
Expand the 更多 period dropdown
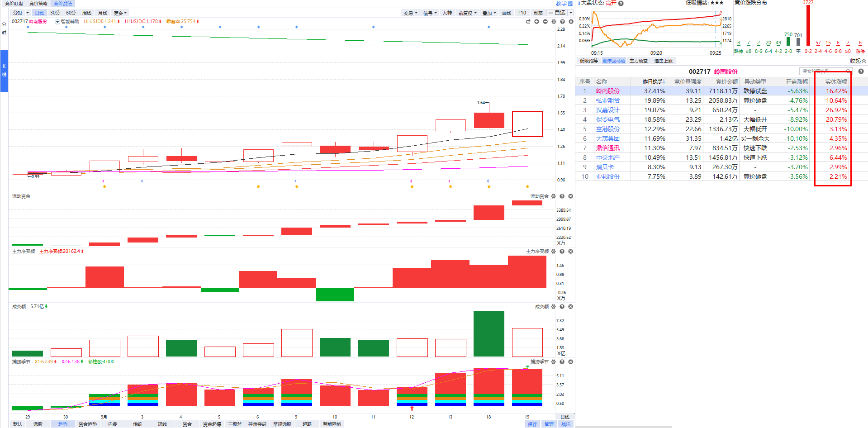tap(120, 13)
